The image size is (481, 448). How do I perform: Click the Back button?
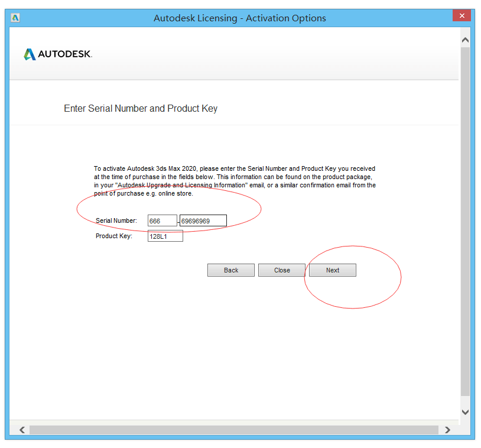pyautogui.click(x=231, y=270)
